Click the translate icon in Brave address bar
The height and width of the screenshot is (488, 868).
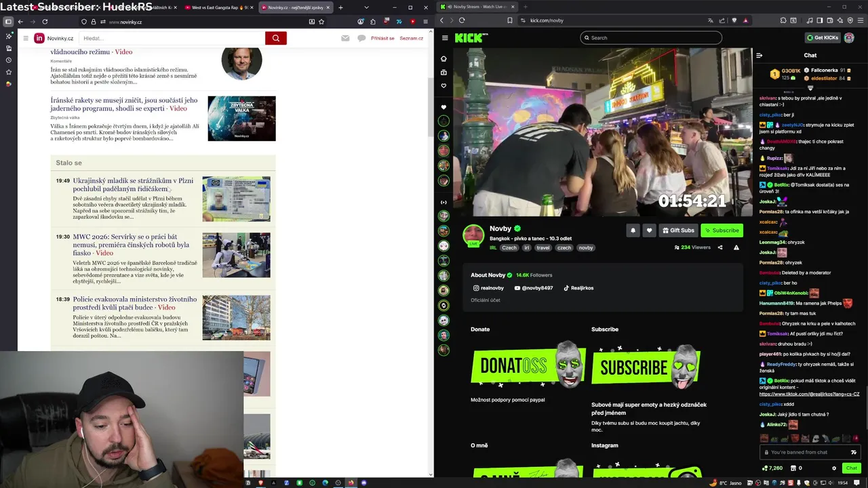(710, 20)
